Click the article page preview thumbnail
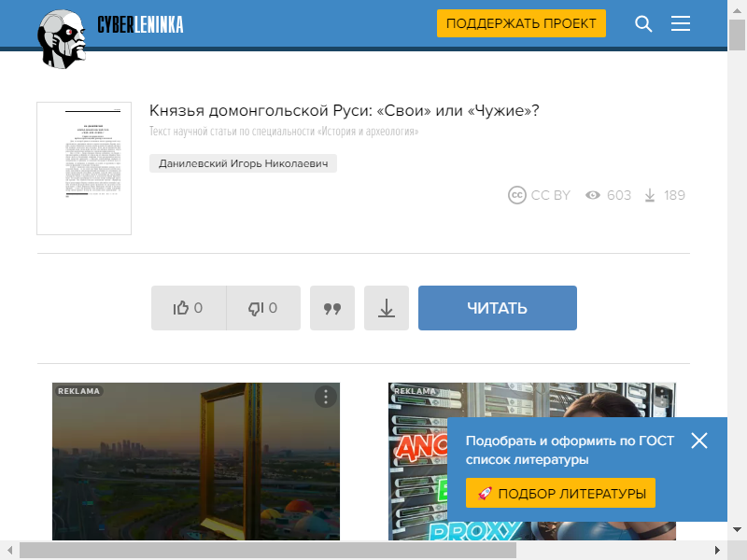Screen dimensions: 747x560 84,168
